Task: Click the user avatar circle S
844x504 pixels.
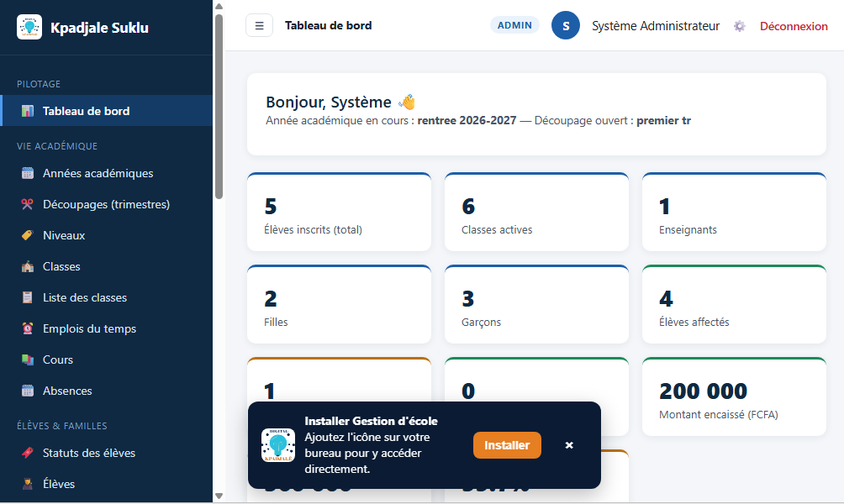Action: point(566,25)
